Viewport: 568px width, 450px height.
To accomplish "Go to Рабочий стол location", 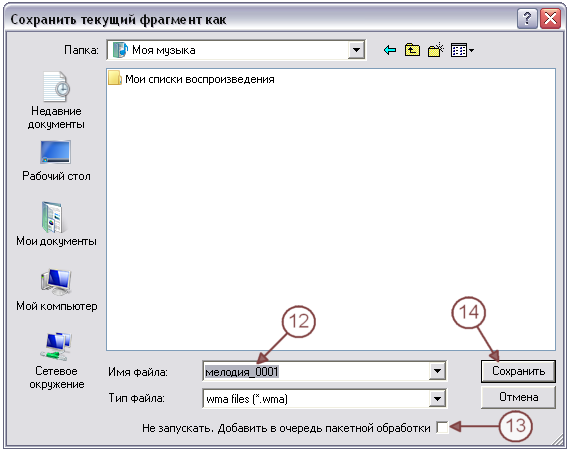I will (x=56, y=161).
